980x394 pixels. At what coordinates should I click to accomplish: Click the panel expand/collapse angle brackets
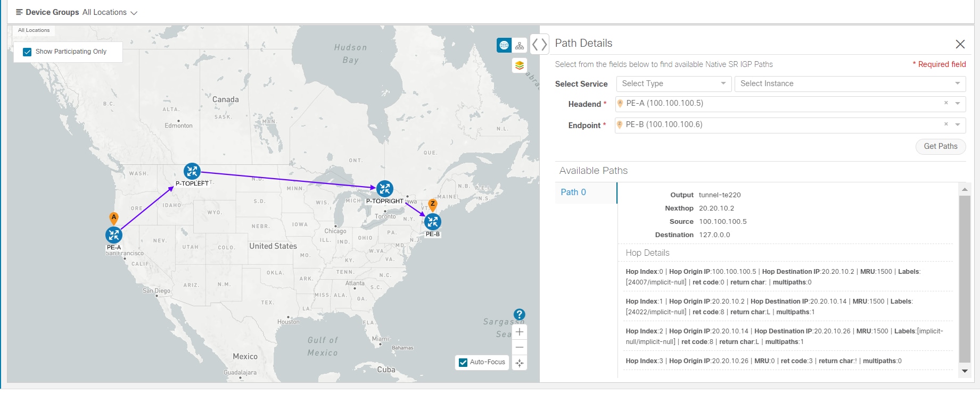point(539,44)
